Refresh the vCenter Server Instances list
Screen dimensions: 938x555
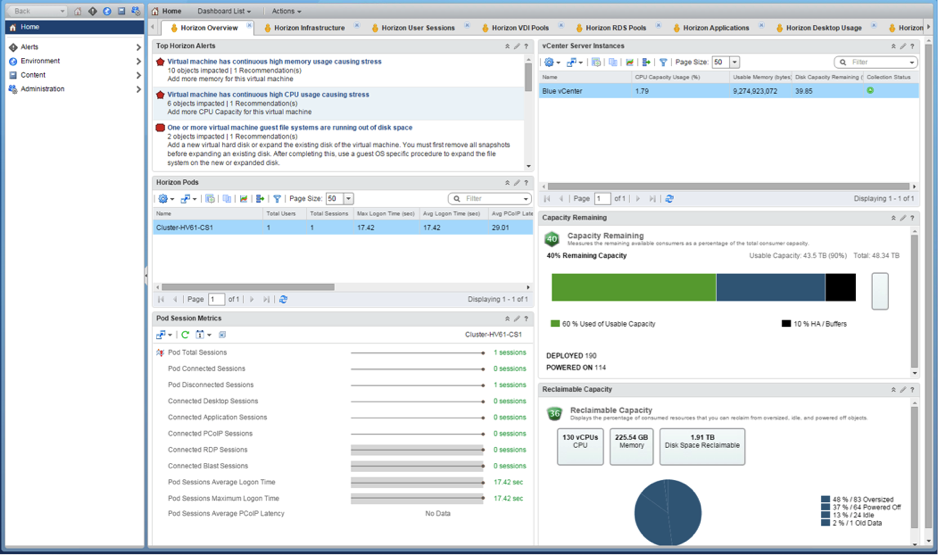pyautogui.click(x=669, y=199)
